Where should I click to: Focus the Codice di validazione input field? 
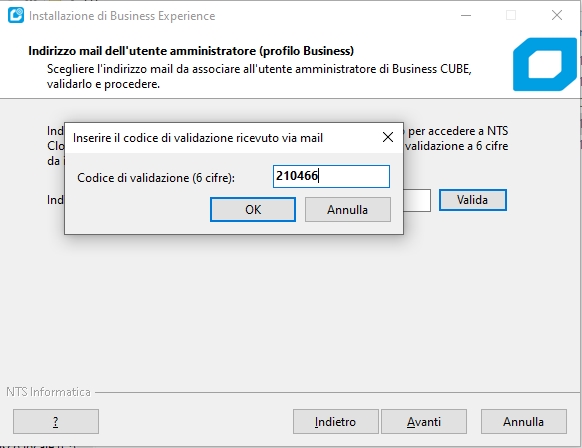click(x=331, y=176)
